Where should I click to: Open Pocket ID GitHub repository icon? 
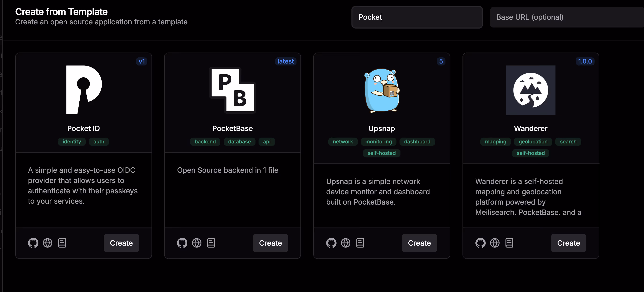click(x=33, y=243)
